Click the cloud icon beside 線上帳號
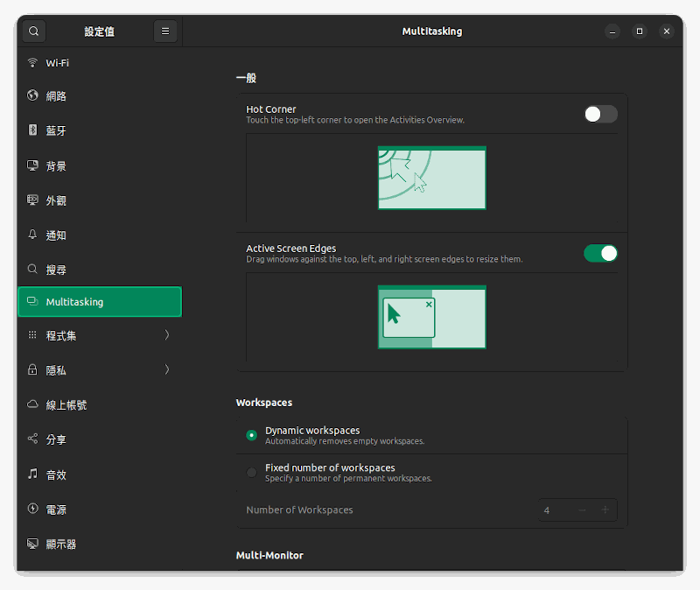700x590 pixels. [32, 404]
